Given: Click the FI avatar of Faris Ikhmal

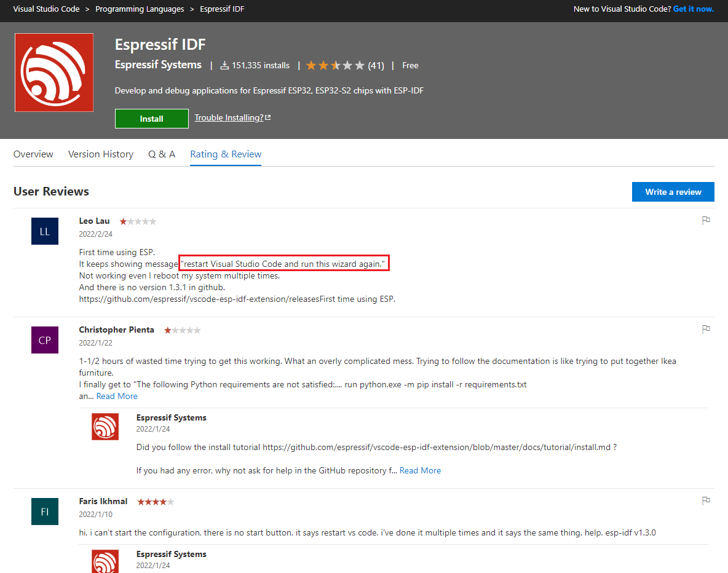Looking at the screenshot, I should click(x=45, y=512).
